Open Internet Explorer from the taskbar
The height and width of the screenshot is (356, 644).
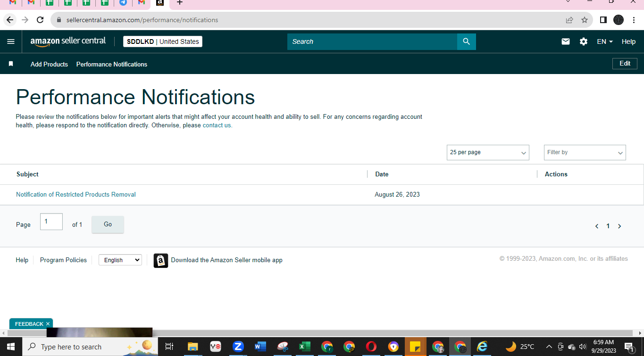(482, 347)
